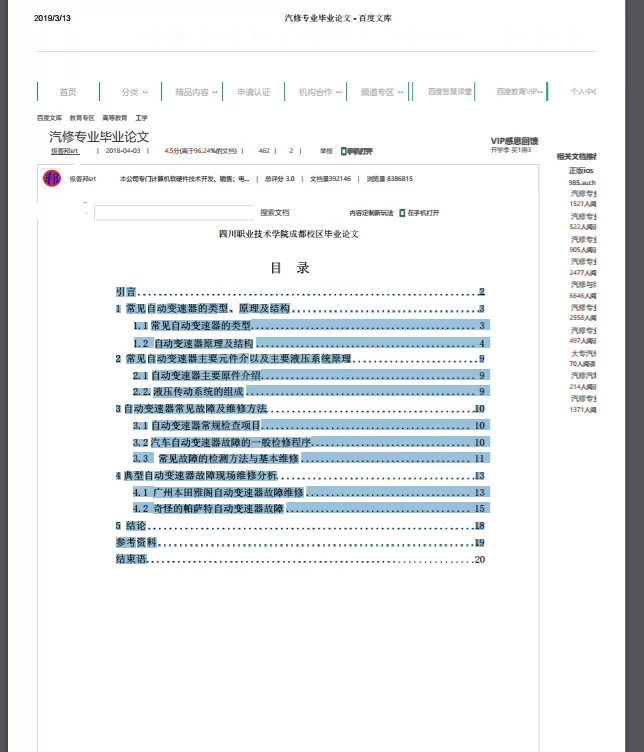Click the phone icon beside 在手机打开
644x752 pixels.
402,213
